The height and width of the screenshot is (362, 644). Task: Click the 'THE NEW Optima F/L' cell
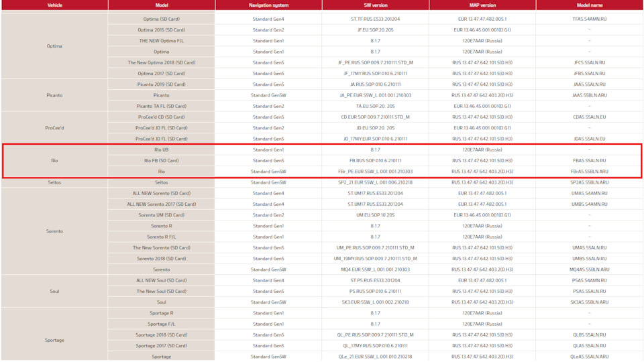[x=162, y=41]
